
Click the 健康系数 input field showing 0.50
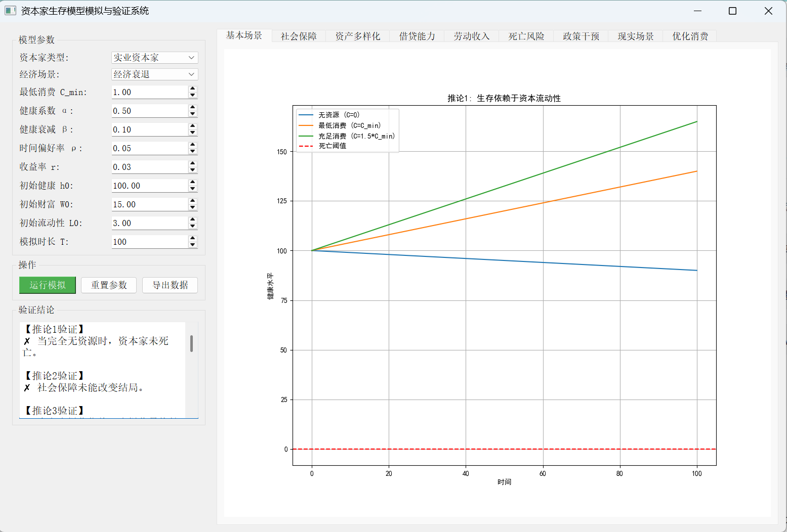click(150, 111)
